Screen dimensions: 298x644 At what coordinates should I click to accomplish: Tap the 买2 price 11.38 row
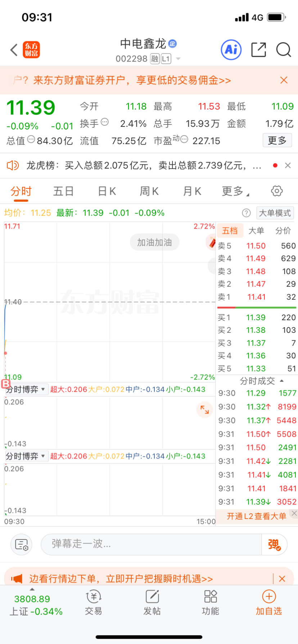[257, 330]
